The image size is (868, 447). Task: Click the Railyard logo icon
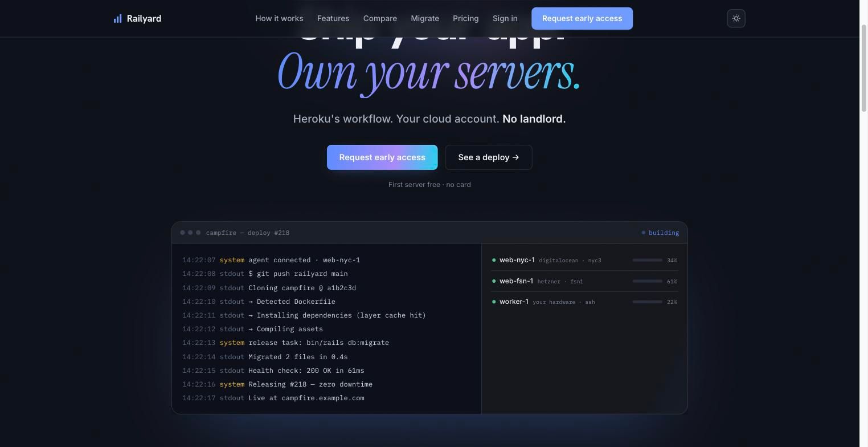coord(117,19)
